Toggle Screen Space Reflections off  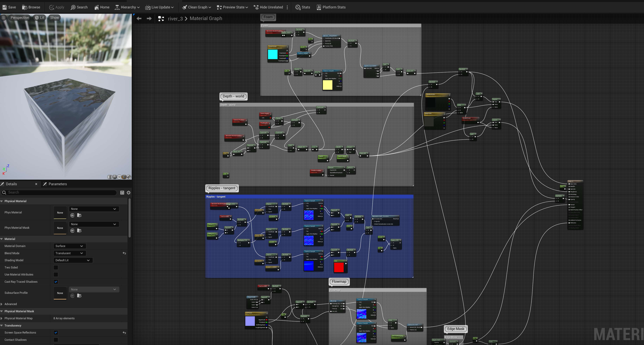tap(56, 333)
